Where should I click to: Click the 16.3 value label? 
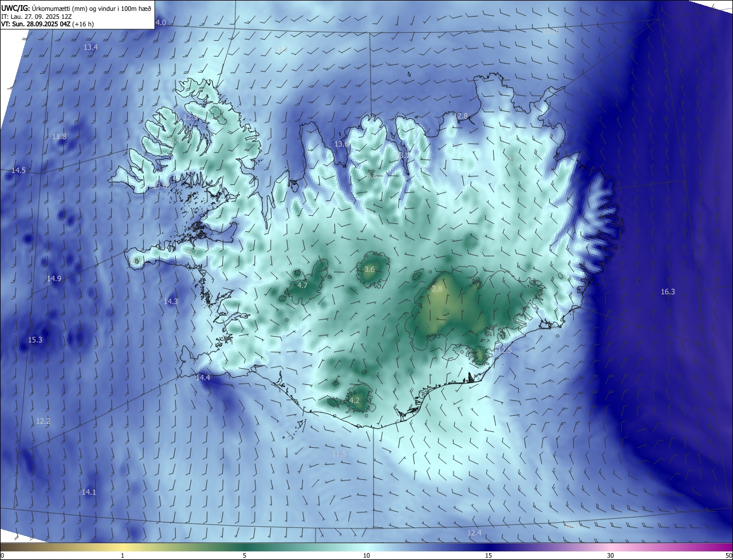tap(668, 292)
